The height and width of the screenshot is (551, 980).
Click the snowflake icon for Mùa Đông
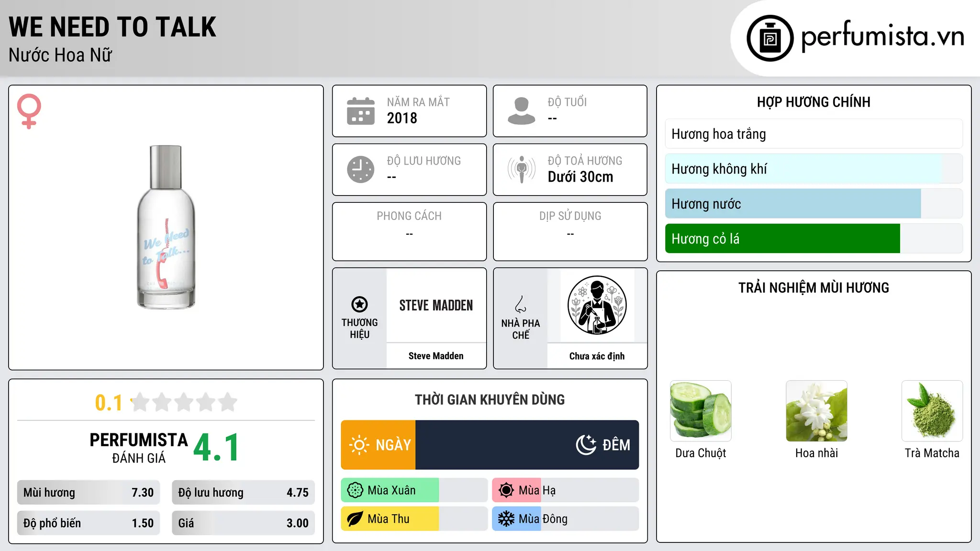(506, 519)
